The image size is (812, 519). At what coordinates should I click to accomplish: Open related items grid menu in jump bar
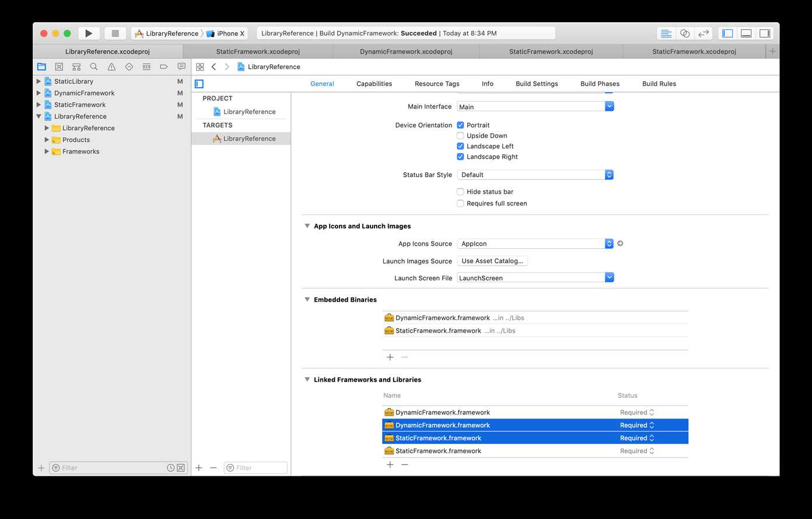200,67
